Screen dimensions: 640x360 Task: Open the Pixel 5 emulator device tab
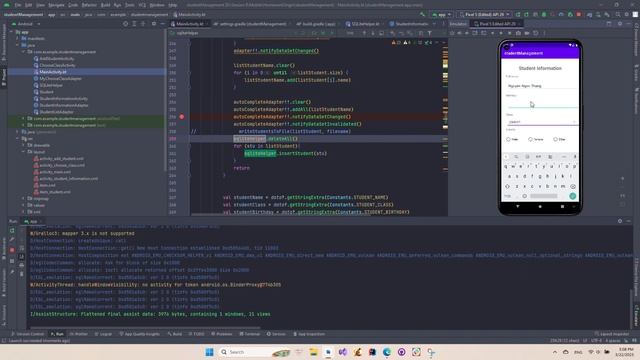[x=497, y=24]
